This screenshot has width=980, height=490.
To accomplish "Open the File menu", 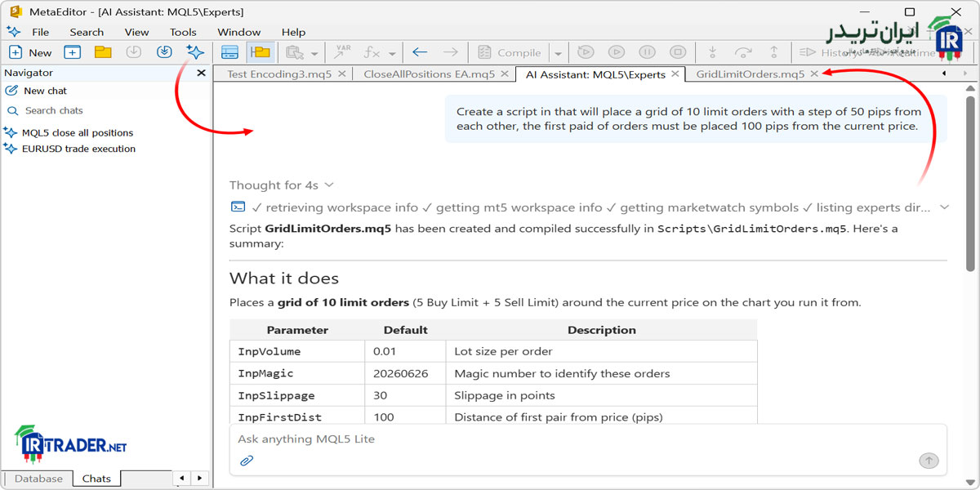I will coord(40,32).
